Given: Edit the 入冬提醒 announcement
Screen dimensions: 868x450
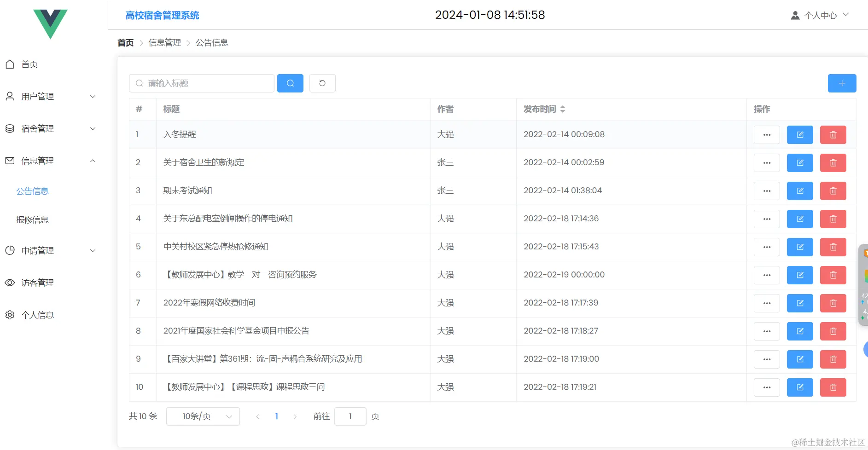Looking at the screenshot, I should pyautogui.click(x=800, y=135).
